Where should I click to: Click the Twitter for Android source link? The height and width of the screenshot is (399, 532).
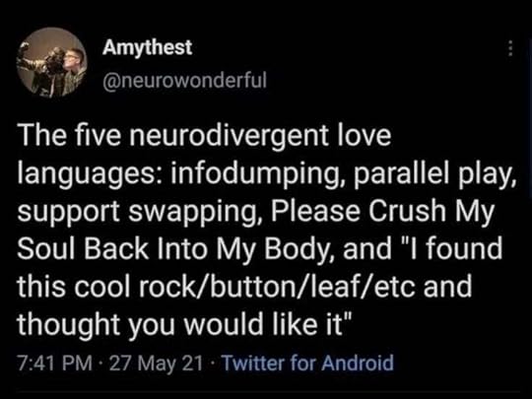307,363
